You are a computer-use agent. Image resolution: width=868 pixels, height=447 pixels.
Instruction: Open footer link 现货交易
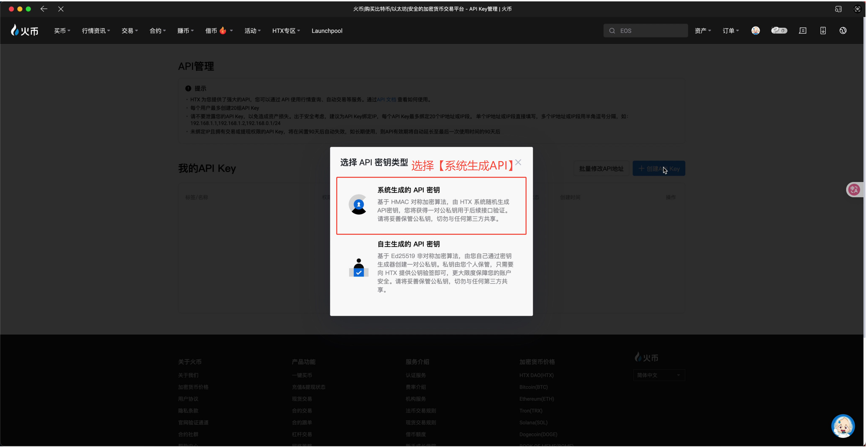(x=302, y=399)
